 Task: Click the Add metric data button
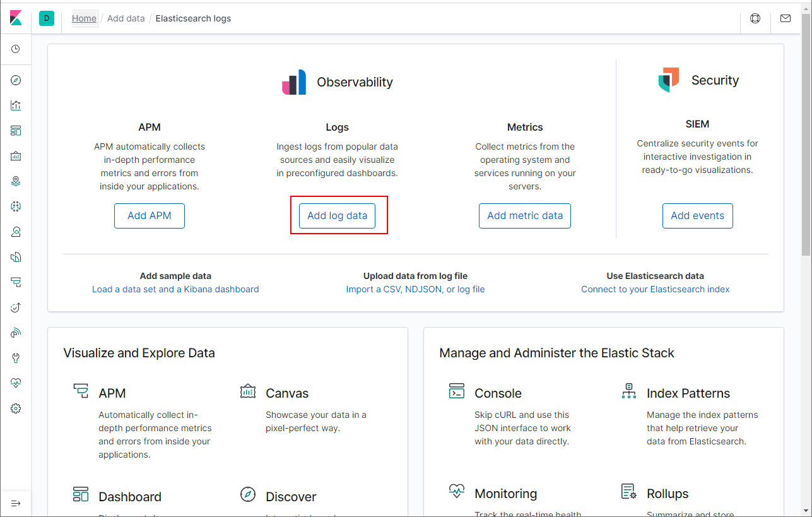pos(525,216)
